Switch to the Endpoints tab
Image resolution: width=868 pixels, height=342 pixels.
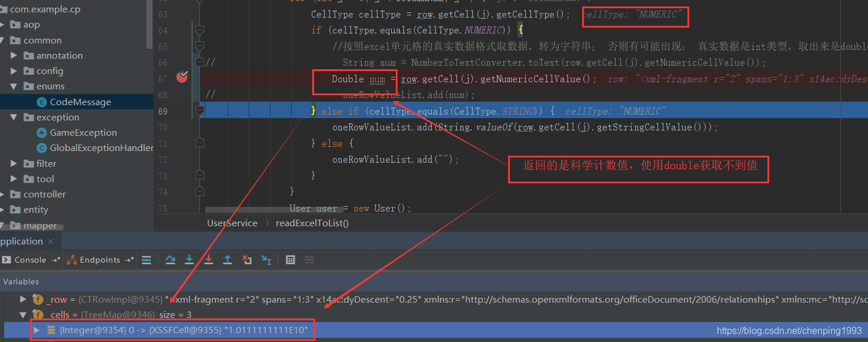pyautogui.click(x=99, y=260)
